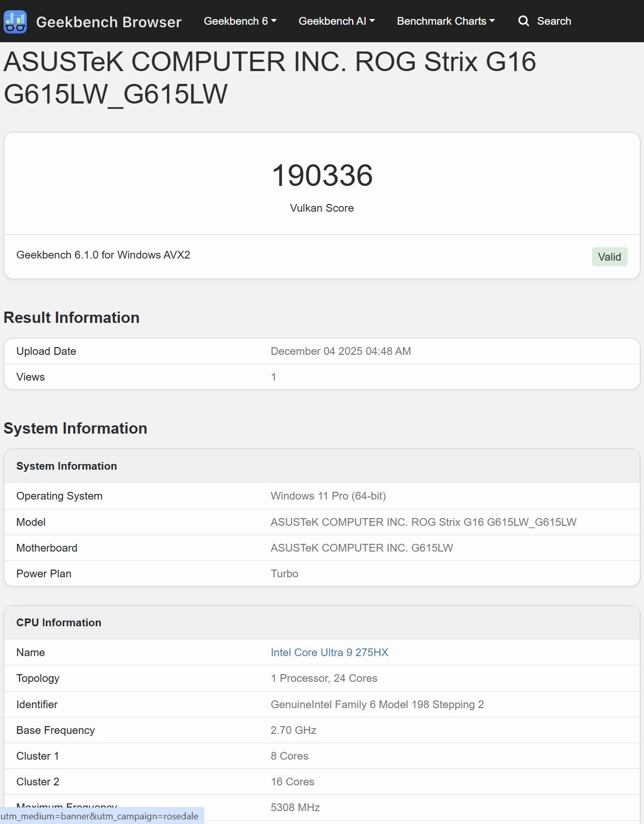Select the 190336 Vulkan score number
Screen dimensions: 644x824
322,175
